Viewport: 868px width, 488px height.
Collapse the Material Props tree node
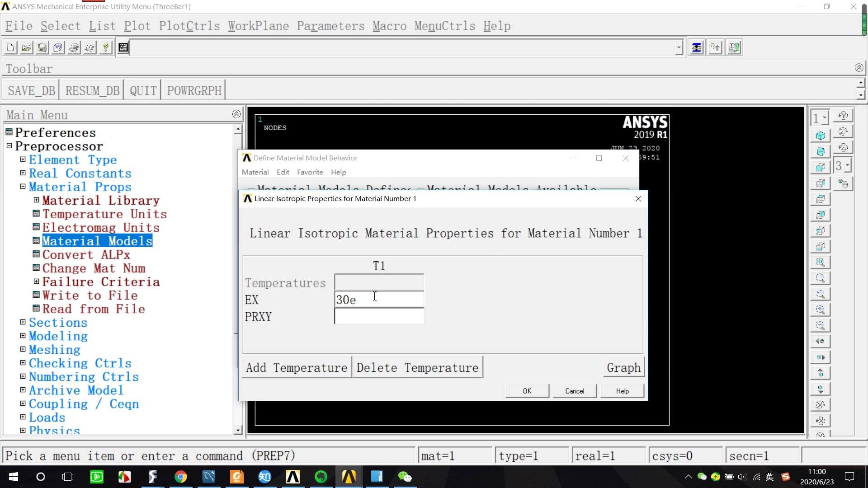point(23,186)
